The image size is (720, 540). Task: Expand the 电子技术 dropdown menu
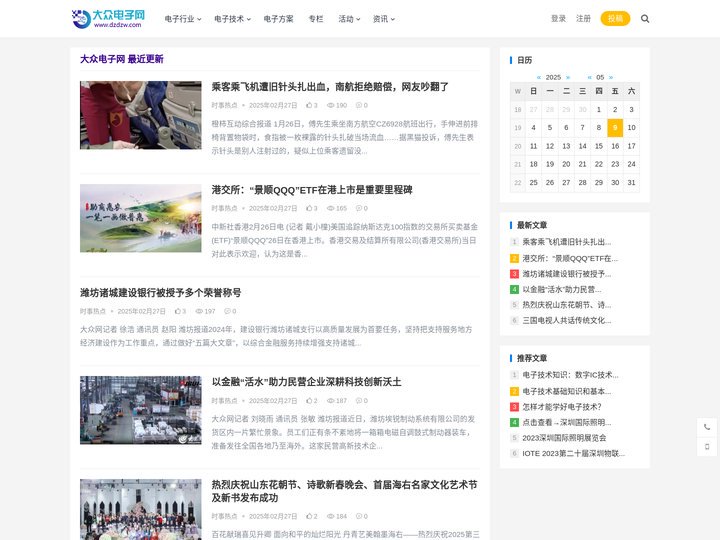(x=232, y=19)
